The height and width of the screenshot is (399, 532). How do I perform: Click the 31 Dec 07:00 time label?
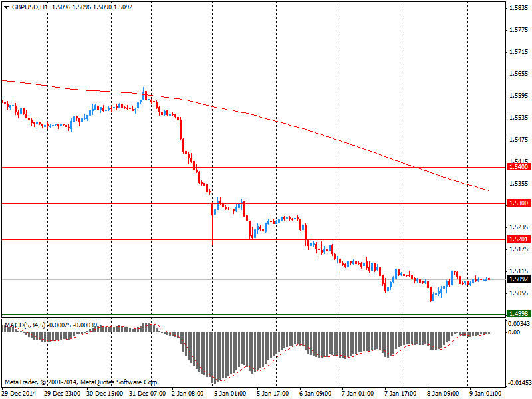[147, 394]
